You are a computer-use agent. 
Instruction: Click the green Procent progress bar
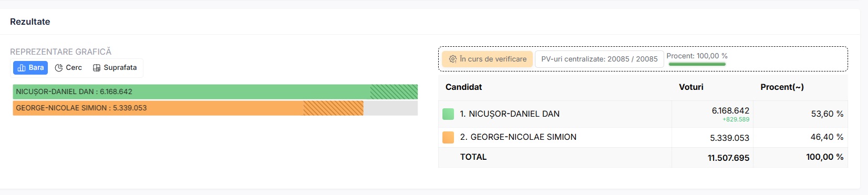point(697,64)
